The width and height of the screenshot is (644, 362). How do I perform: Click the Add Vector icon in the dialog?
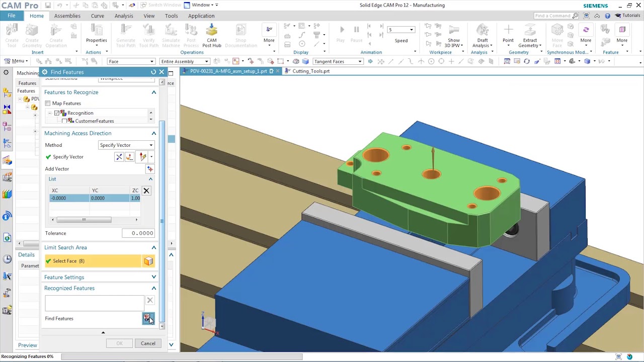tap(150, 168)
